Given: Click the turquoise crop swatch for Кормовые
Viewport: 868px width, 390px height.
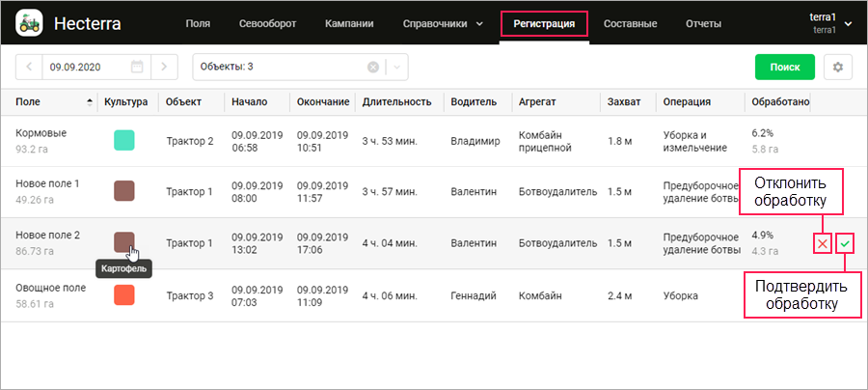Looking at the screenshot, I should coord(123,141).
